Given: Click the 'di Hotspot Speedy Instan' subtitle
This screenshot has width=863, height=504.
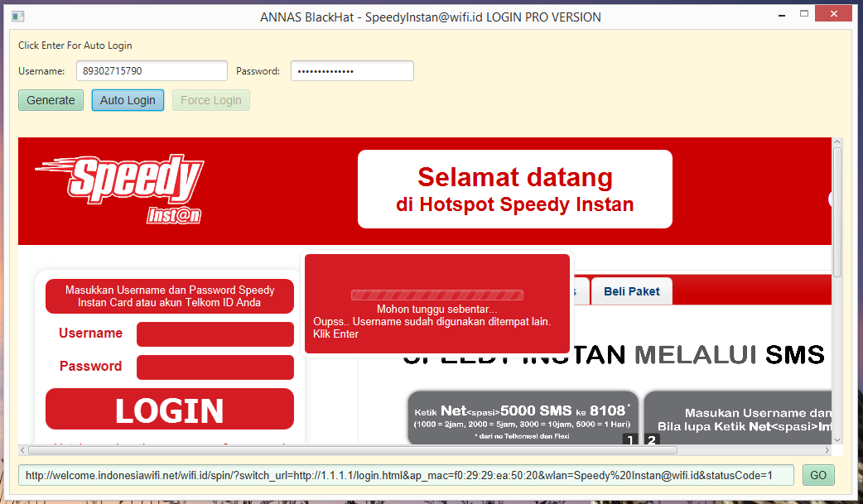Looking at the screenshot, I should [x=514, y=204].
